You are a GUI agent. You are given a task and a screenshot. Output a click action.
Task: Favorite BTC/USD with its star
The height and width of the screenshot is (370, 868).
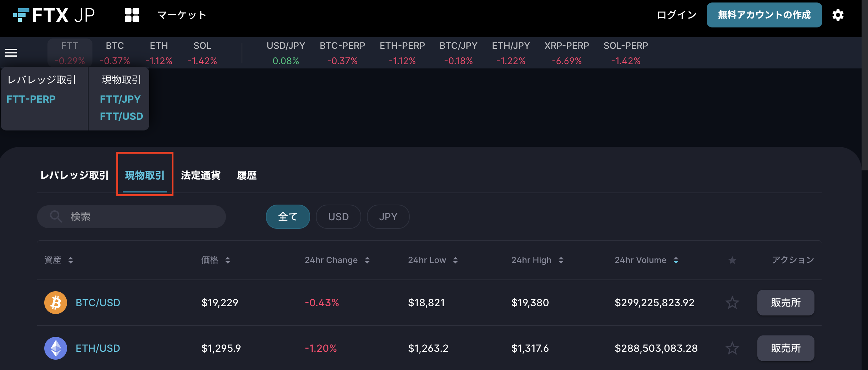(732, 303)
